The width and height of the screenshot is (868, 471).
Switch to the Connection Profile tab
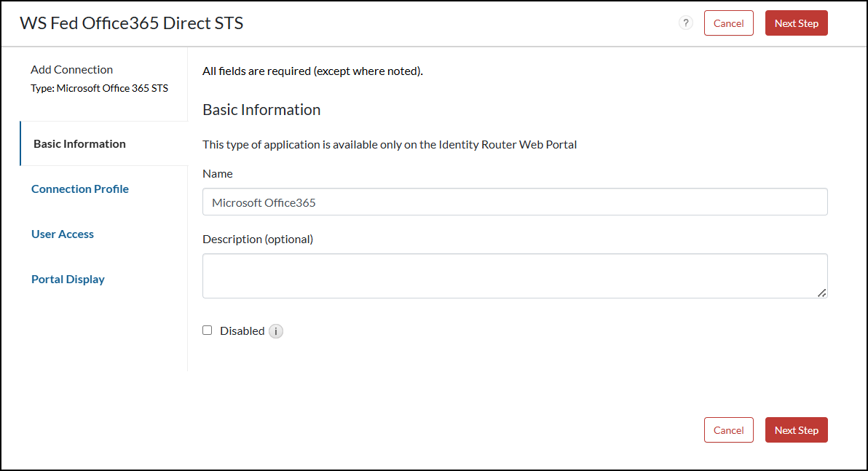(80, 189)
